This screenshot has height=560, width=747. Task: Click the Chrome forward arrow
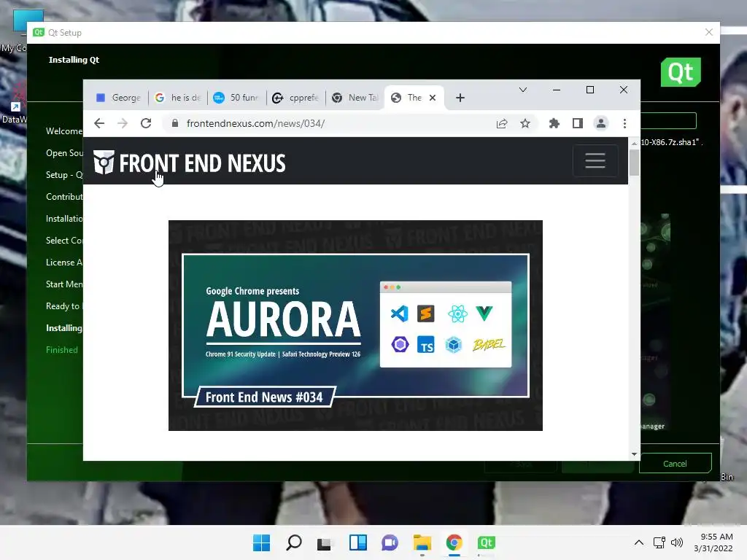coord(123,123)
